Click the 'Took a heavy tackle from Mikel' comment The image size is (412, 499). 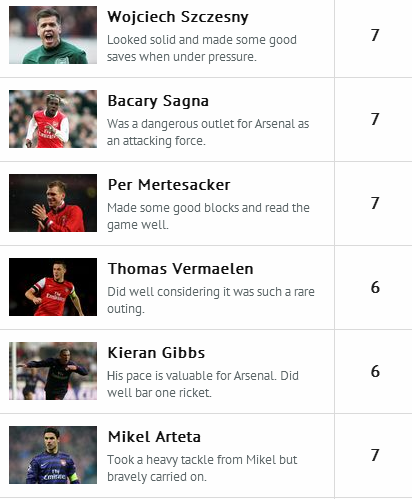click(x=202, y=468)
